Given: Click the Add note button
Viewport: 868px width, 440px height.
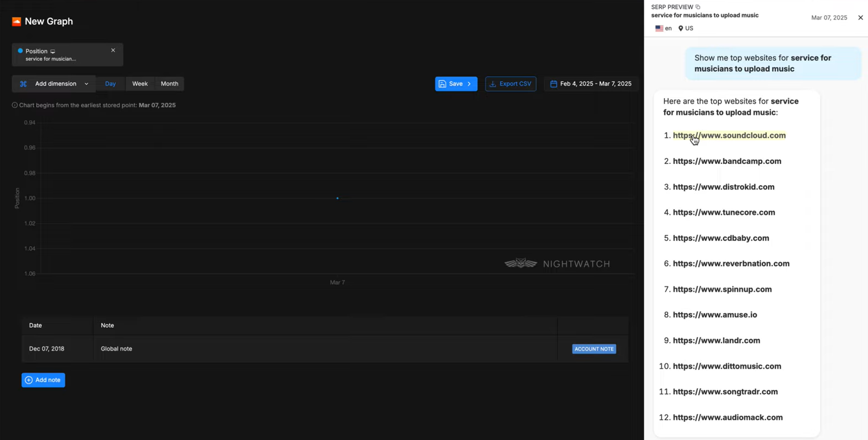Looking at the screenshot, I should 43,380.
